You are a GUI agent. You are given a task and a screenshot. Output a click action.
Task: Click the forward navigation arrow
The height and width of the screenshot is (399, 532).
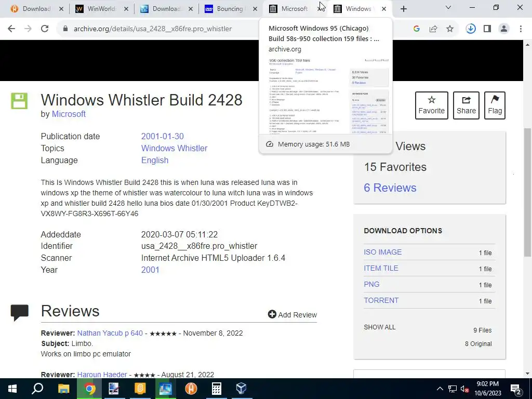point(28,29)
